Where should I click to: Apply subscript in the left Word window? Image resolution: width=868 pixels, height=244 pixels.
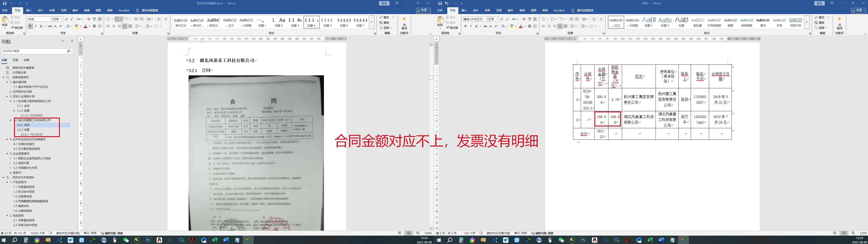click(56, 26)
